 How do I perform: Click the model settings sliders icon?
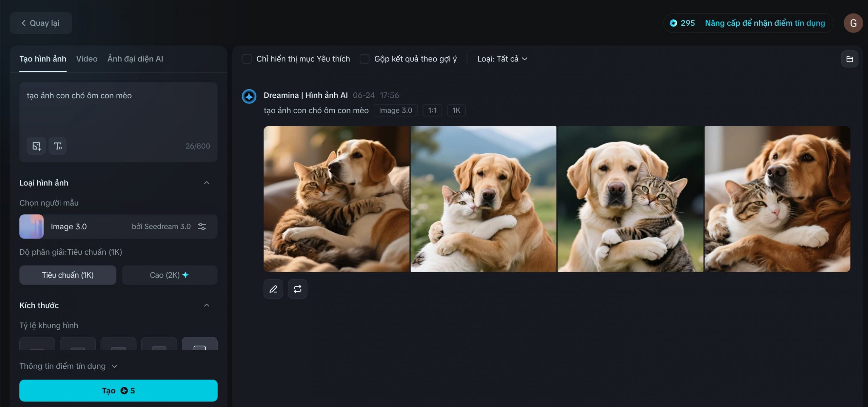pos(202,227)
